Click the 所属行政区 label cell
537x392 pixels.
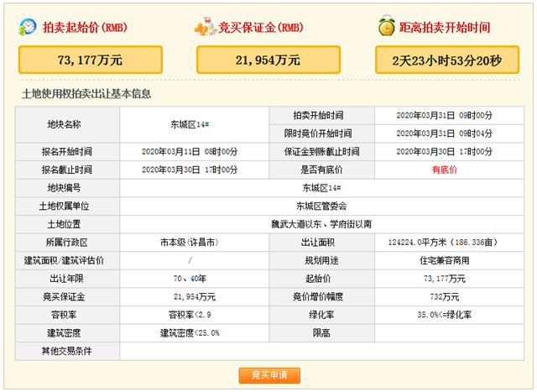[x=67, y=243]
